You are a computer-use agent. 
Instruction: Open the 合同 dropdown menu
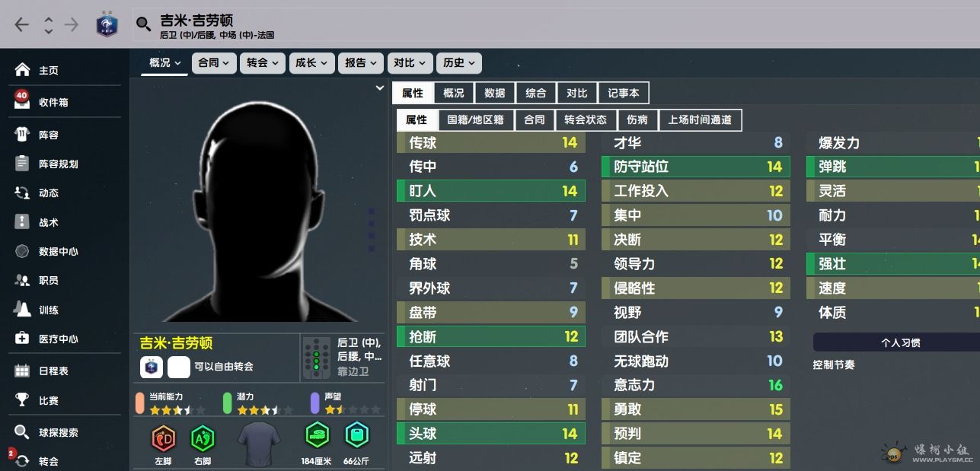(214, 63)
